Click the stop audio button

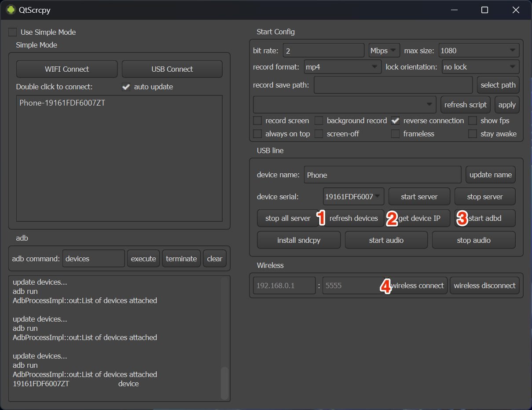pyautogui.click(x=474, y=240)
